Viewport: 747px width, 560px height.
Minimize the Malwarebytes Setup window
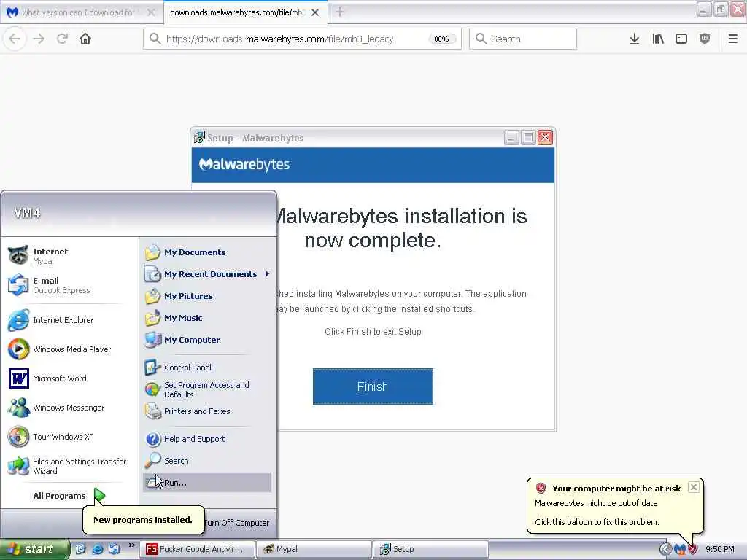pos(511,138)
